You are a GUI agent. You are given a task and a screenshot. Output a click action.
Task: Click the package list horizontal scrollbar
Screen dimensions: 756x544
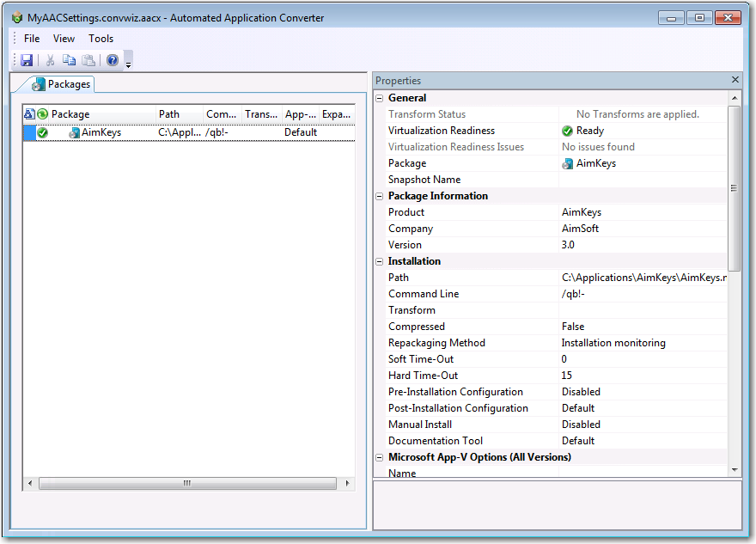click(x=186, y=484)
